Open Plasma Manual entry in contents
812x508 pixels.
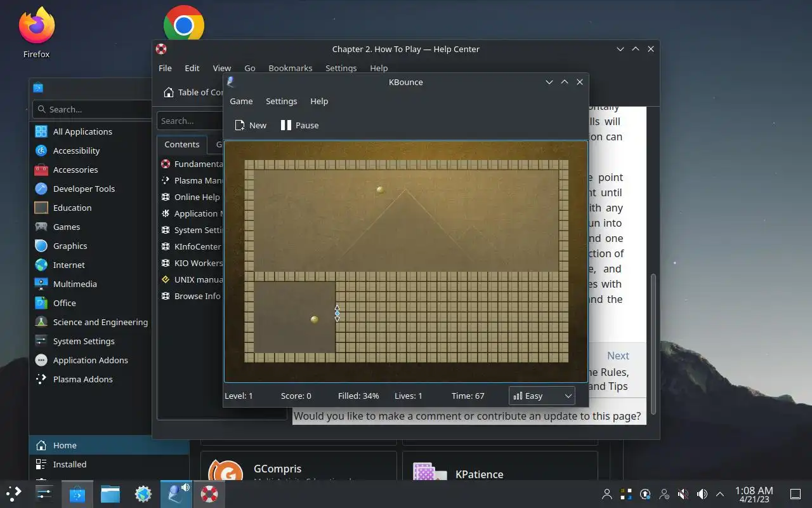[x=191, y=180]
